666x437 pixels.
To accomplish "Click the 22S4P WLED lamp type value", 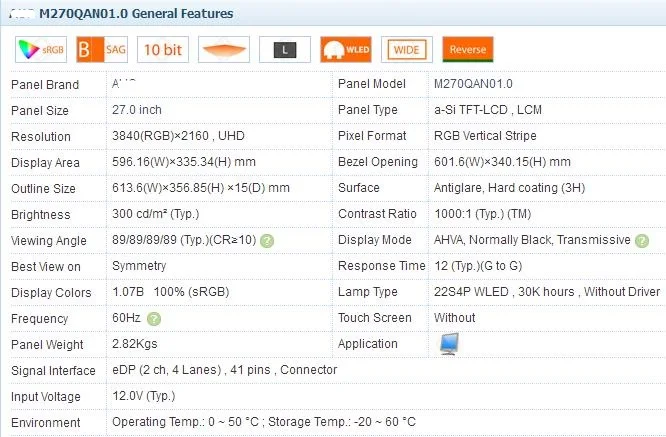I will [x=546, y=292].
